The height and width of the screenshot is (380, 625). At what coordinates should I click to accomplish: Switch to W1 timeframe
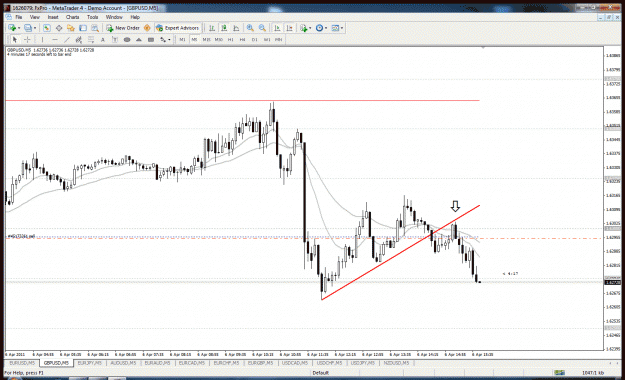pos(267,39)
